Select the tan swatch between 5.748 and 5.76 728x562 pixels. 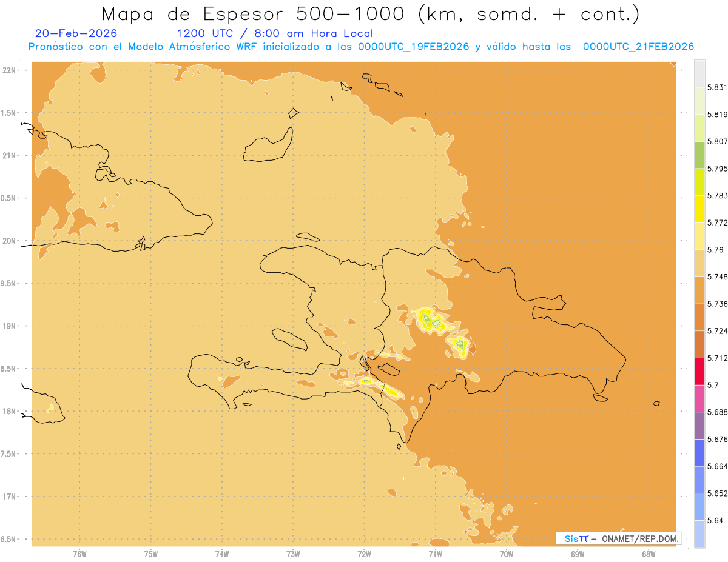699,263
